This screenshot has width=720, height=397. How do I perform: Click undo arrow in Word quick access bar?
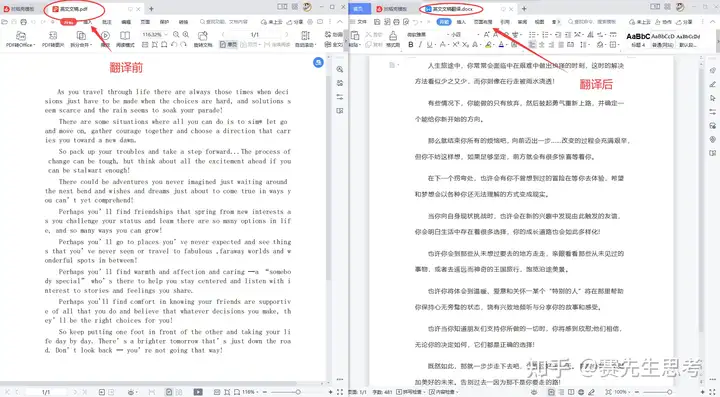416,22
